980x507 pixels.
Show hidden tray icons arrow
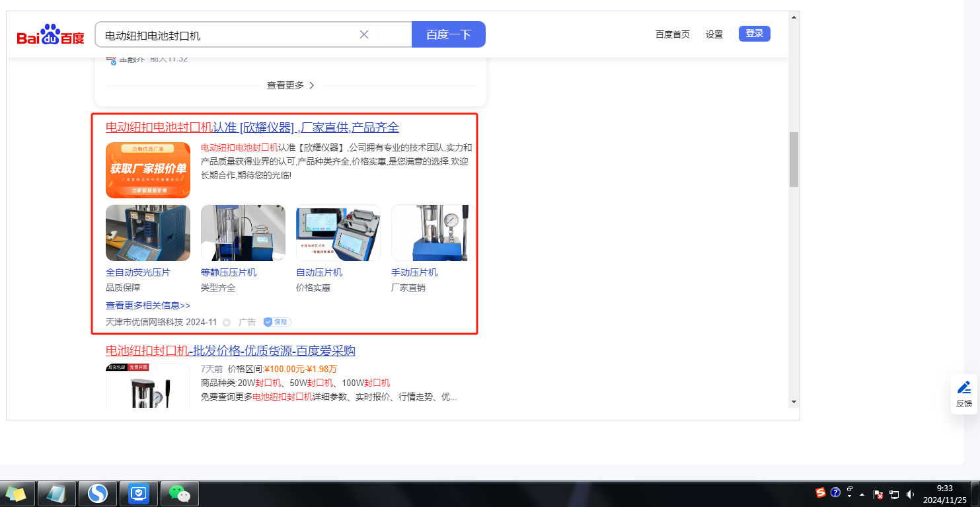(x=862, y=494)
